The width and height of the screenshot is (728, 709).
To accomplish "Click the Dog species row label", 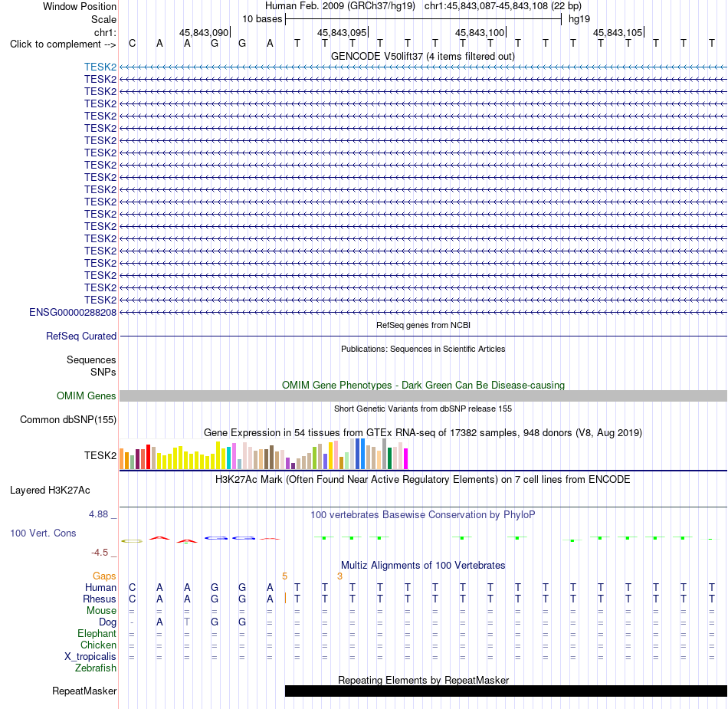I will click(108, 622).
